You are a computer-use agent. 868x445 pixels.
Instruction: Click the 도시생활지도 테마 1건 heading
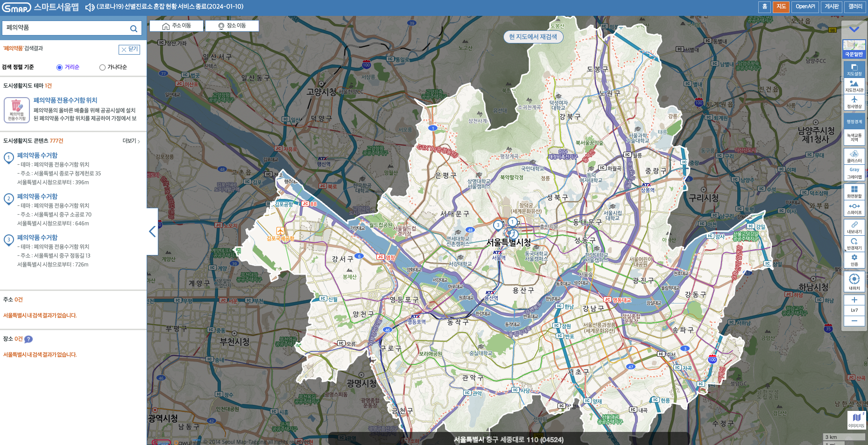pos(28,86)
